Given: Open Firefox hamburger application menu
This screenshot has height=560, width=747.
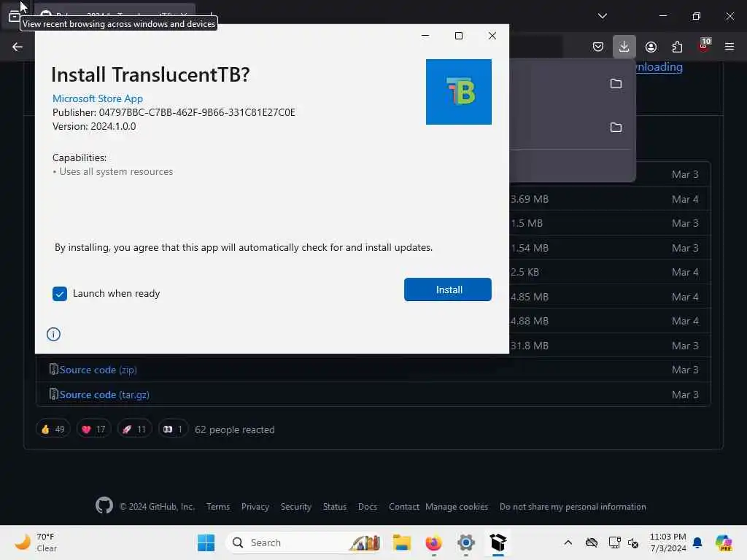Looking at the screenshot, I should [x=729, y=47].
